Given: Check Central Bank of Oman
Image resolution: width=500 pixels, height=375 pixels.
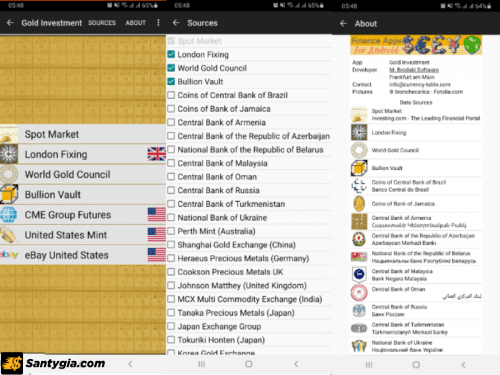Looking at the screenshot, I should tap(171, 177).
